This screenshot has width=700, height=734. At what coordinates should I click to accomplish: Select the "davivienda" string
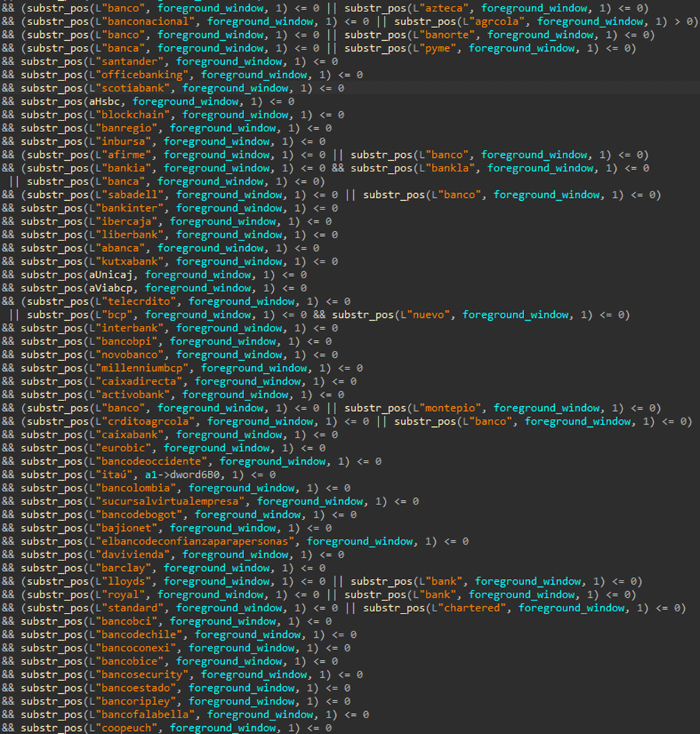coord(133,555)
